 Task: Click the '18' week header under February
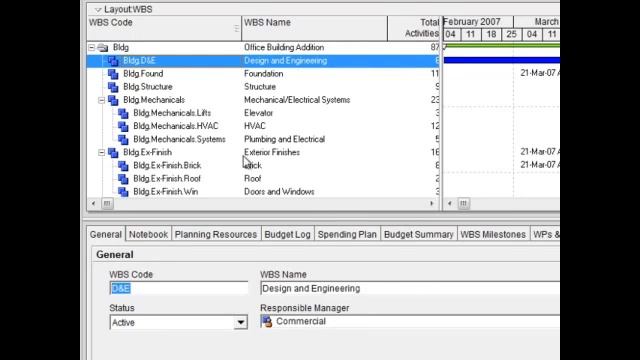pyautogui.click(x=491, y=35)
